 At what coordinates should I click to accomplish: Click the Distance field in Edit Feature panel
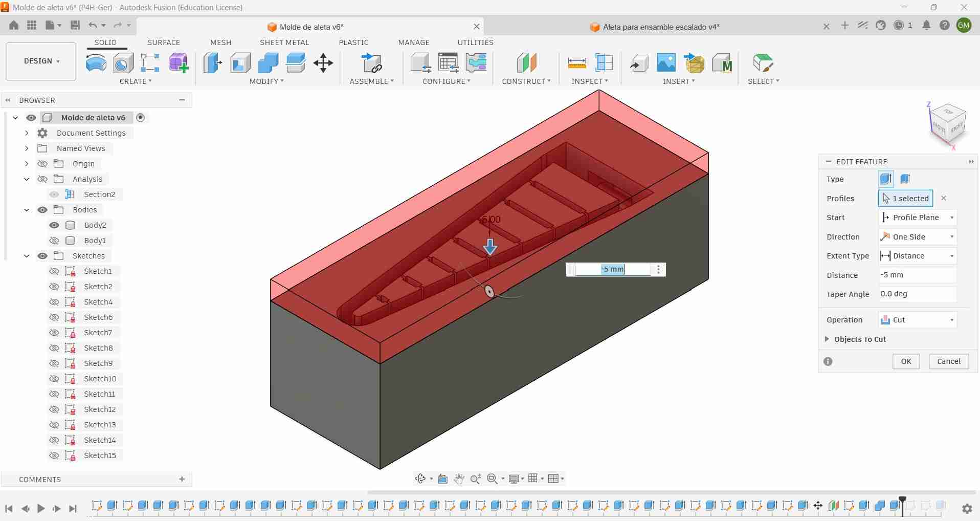click(918, 275)
